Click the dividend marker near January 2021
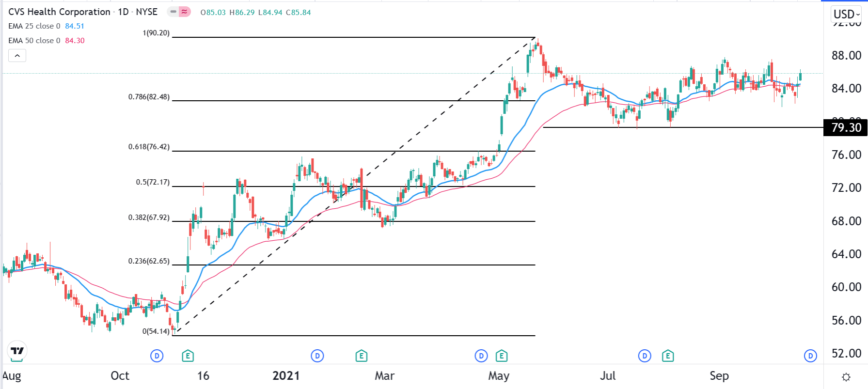 (x=317, y=357)
